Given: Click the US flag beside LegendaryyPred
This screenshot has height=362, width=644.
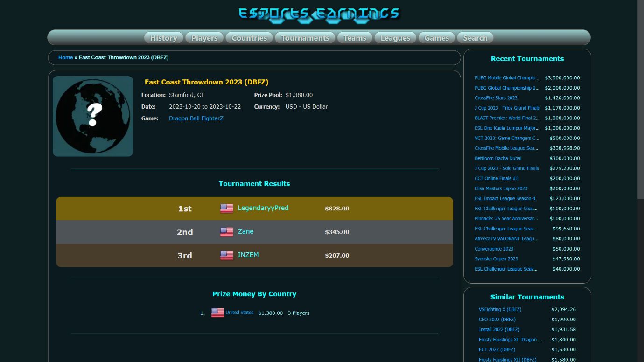Looking at the screenshot, I should point(227,209).
